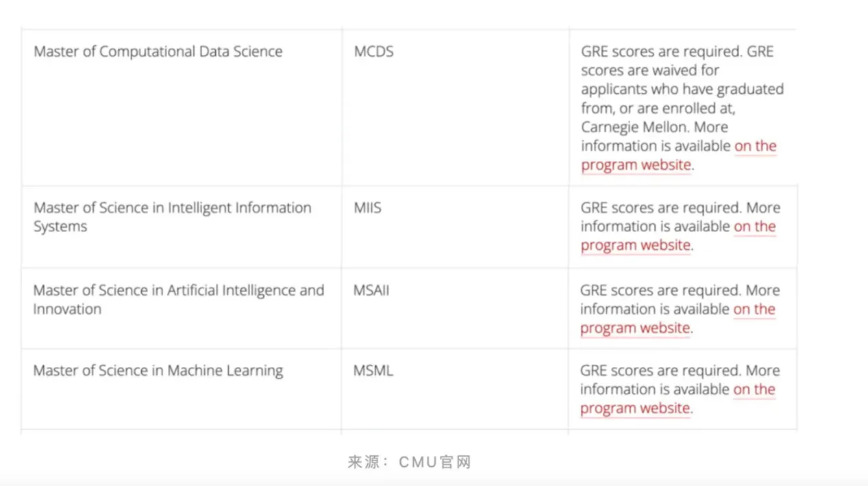Select "GRE scores are required" in the MSAII row
Screen dimensions: 868x486
[x=660, y=290]
